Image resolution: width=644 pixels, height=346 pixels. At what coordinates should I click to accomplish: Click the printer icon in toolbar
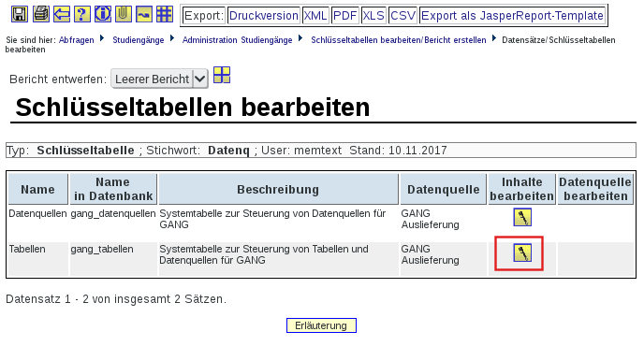(x=40, y=14)
